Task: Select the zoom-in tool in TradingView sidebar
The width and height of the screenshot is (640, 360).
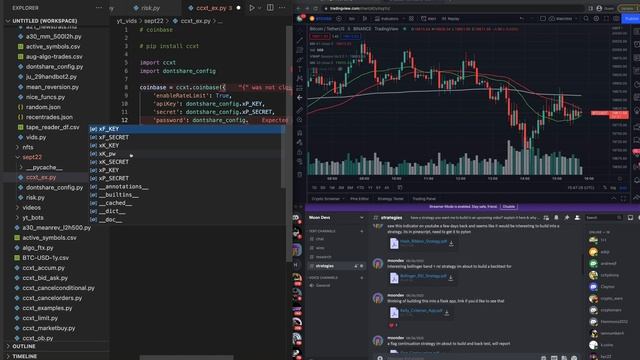Action: [300, 120]
